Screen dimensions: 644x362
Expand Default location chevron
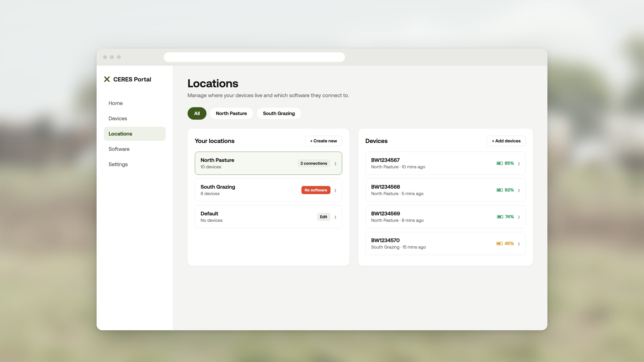pyautogui.click(x=335, y=217)
